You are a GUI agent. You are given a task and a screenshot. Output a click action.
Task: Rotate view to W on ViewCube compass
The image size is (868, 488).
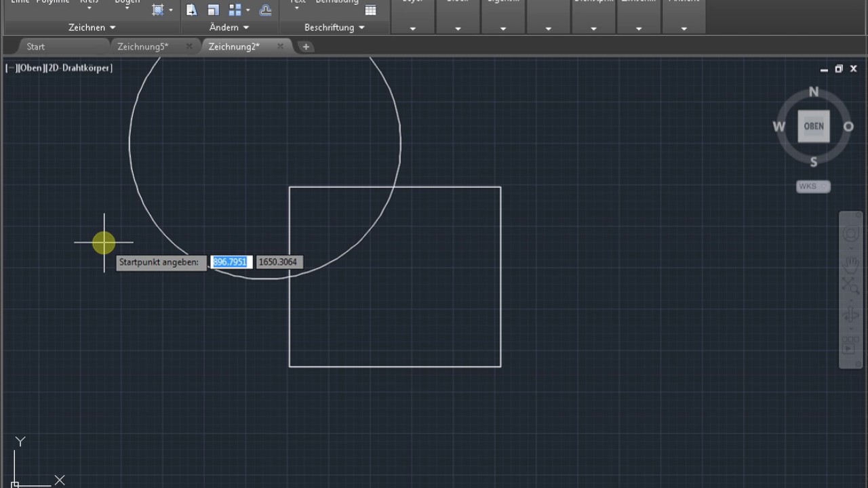click(x=779, y=127)
